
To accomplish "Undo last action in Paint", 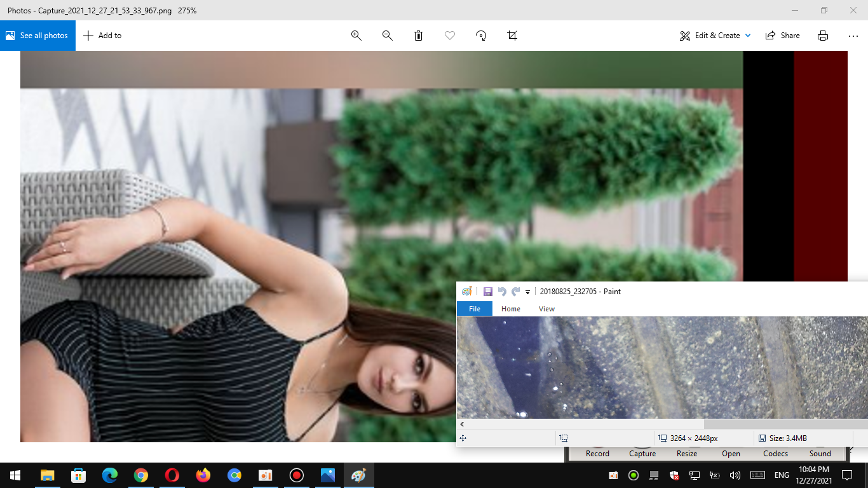I will pos(502,292).
